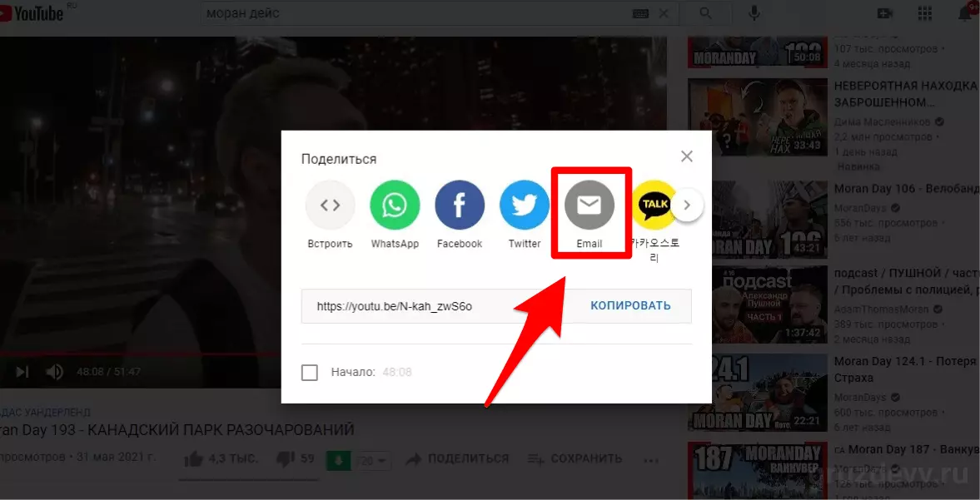Screen dimensions: 980x500
Task: Mute the video volume
Action: pyautogui.click(x=54, y=372)
